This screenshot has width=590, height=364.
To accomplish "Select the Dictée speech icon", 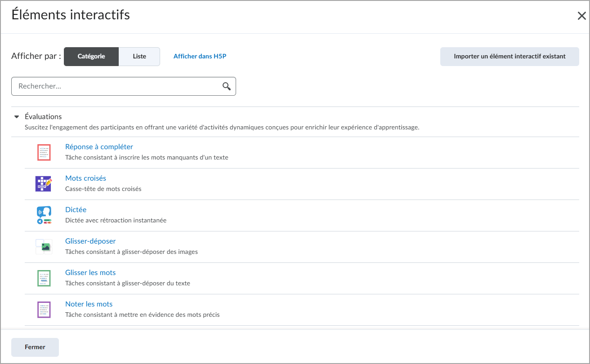I will point(44,215).
